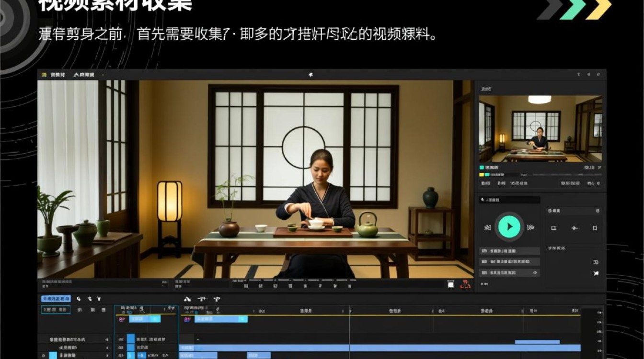644x359 pixels.
Task: Click the yellow swatch below the preview thumbnail
Action: click(482, 175)
